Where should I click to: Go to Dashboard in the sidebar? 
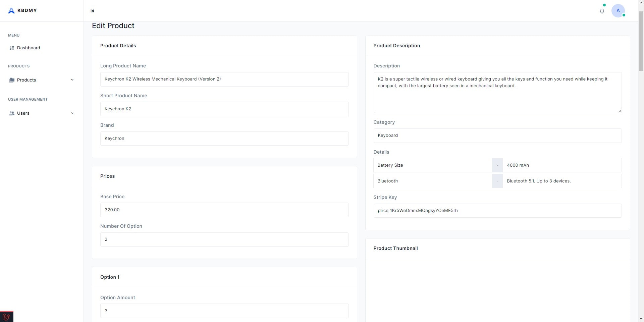click(29, 48)
